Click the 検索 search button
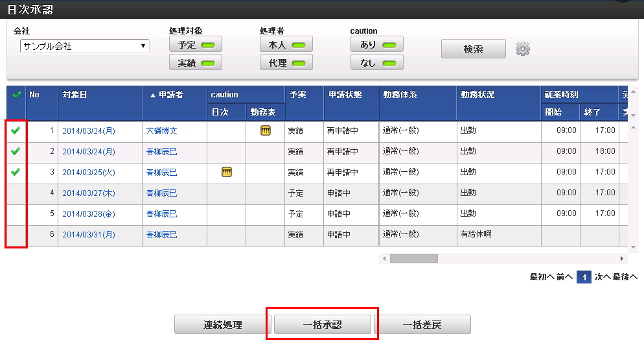This screenshot has width=644, height=362. point(473,49)
